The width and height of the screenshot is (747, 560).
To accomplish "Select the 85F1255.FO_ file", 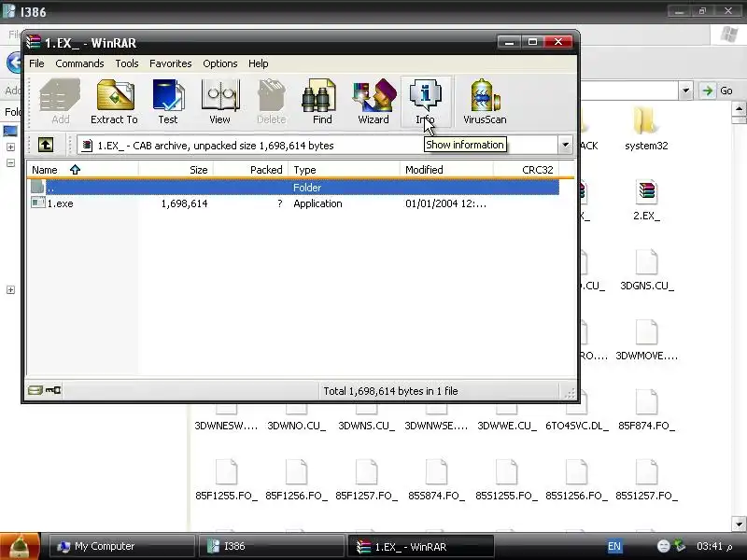I will pos(226,480).
